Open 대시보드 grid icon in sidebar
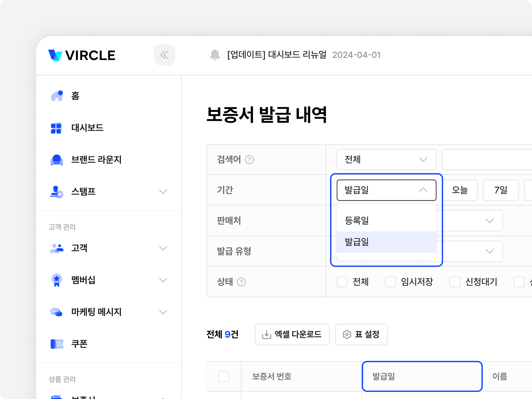The width and height of the screenshot is (532, 399). coord(56,128)
